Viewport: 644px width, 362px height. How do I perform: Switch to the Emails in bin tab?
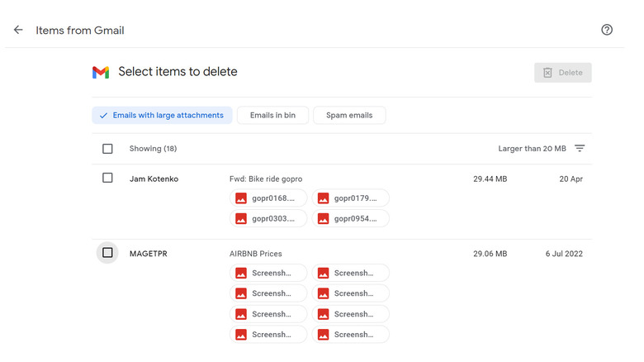[x=272, y=116]
